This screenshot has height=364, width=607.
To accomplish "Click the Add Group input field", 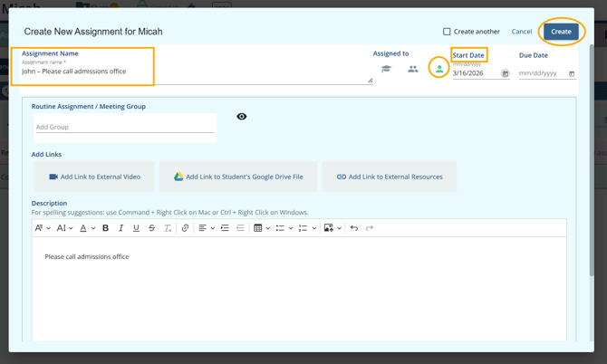I will coord(125,128).
